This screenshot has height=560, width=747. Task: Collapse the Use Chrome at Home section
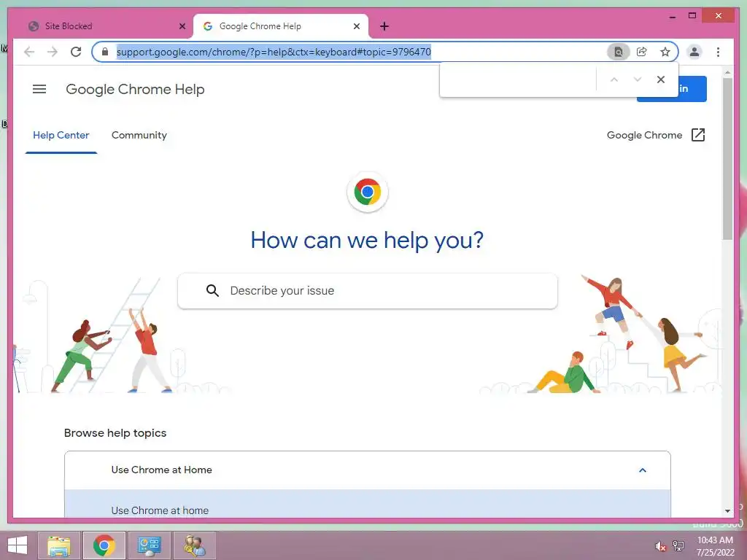pyautogui.click(x=368, y=470)
